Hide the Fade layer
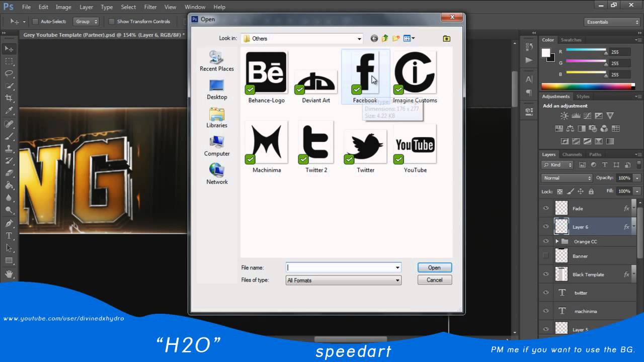644x362 pixels. pos(546,208)
